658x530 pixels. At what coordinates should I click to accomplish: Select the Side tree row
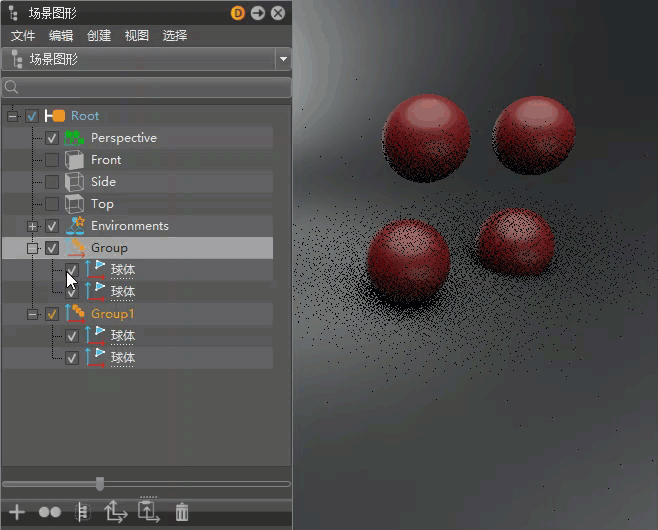138,182
